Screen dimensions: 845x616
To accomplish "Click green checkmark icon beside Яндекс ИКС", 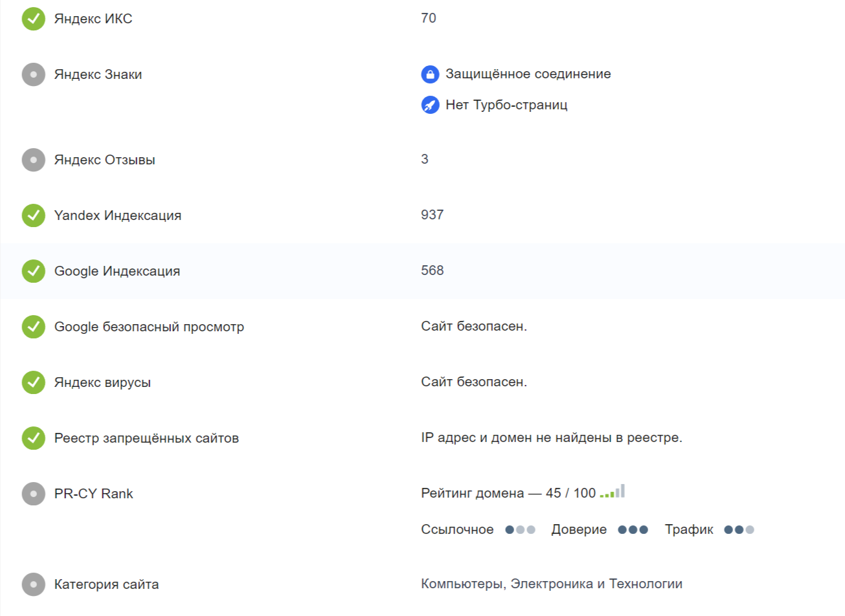I will coord(34,19).
